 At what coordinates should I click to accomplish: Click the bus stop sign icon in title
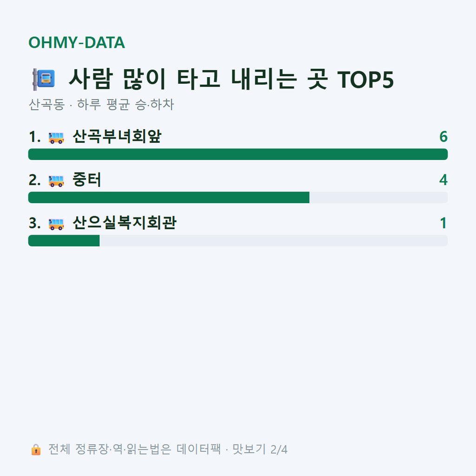click(44, 79)
